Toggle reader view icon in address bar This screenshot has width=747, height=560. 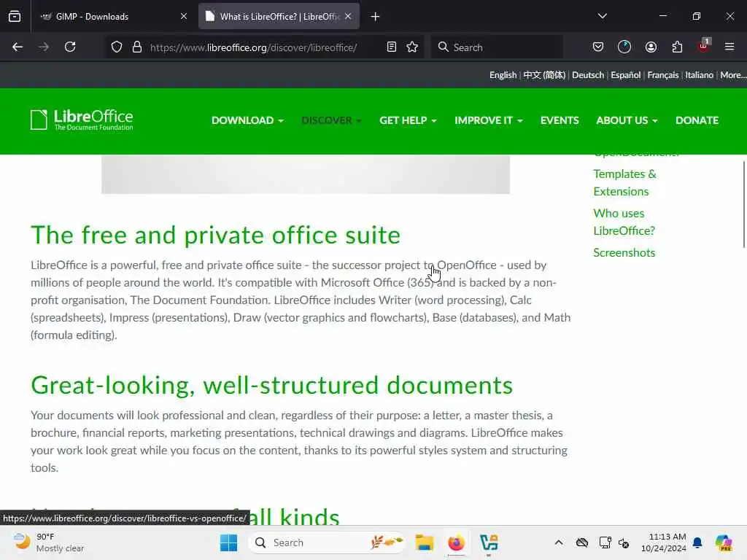[x=392, y=47]
